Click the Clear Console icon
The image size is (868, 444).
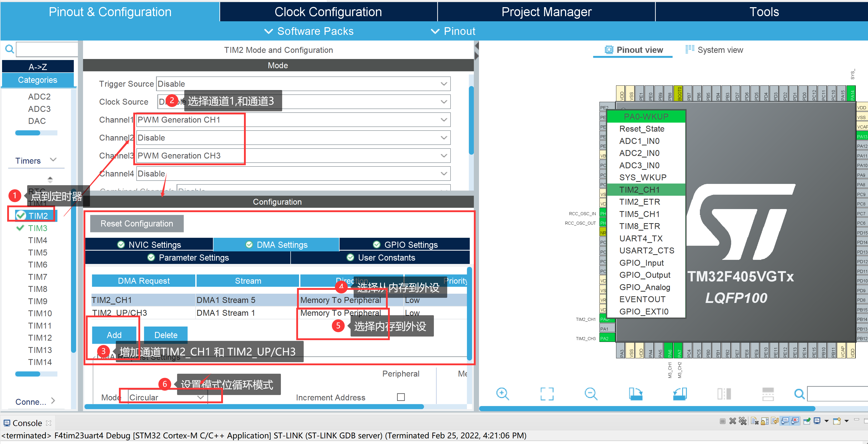[754, 421]
